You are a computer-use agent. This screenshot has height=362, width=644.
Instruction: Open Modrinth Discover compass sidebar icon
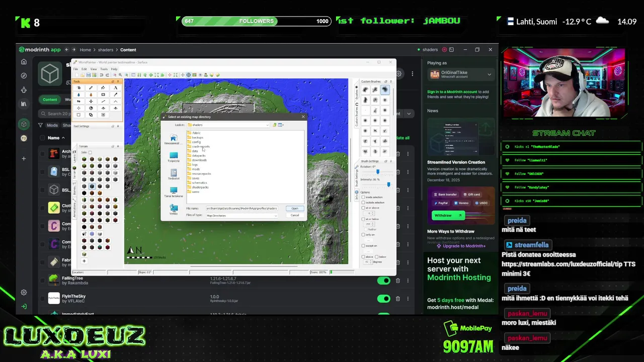tap(24, 76)
